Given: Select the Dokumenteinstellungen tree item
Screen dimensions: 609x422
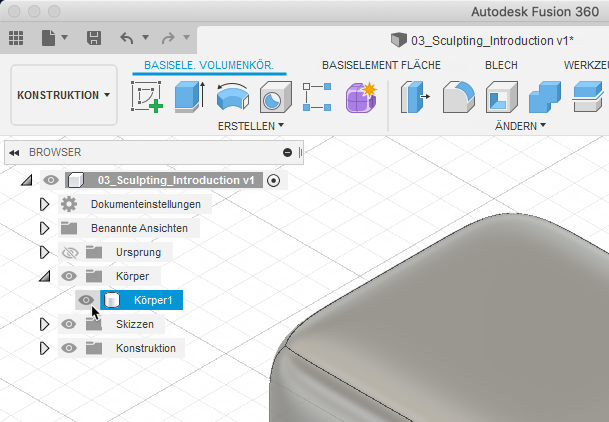Looking at the screenshot, I should pos(146,204).
